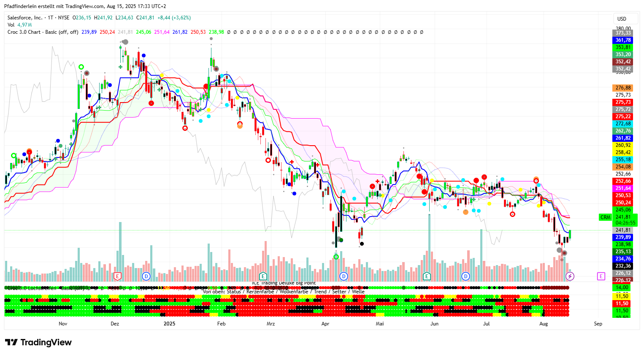Click the magenta 251,64 price label

click(623, 188)
